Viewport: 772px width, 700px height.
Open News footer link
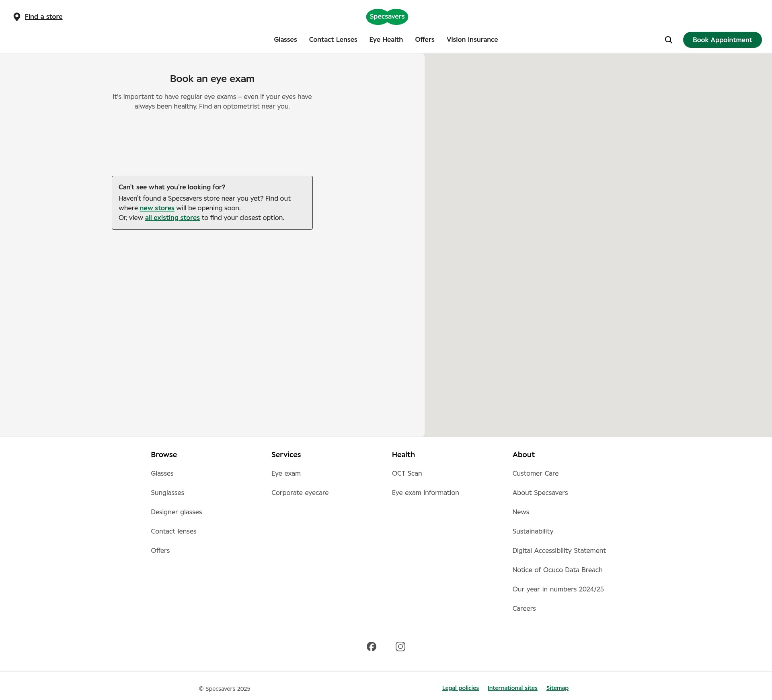(x=521, y=512)
